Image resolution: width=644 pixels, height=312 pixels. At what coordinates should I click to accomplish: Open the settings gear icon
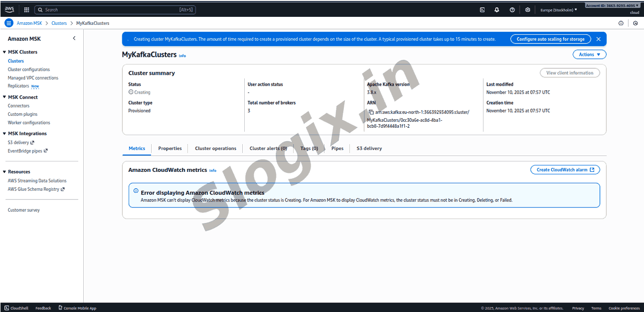[528, 10]
